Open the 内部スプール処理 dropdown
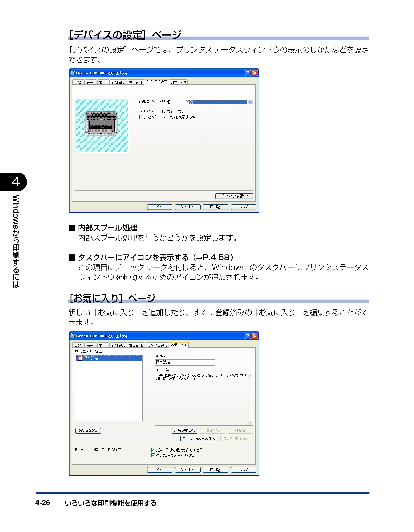Image resolution: width=414 pixels, height=532 pixels. 250,102
